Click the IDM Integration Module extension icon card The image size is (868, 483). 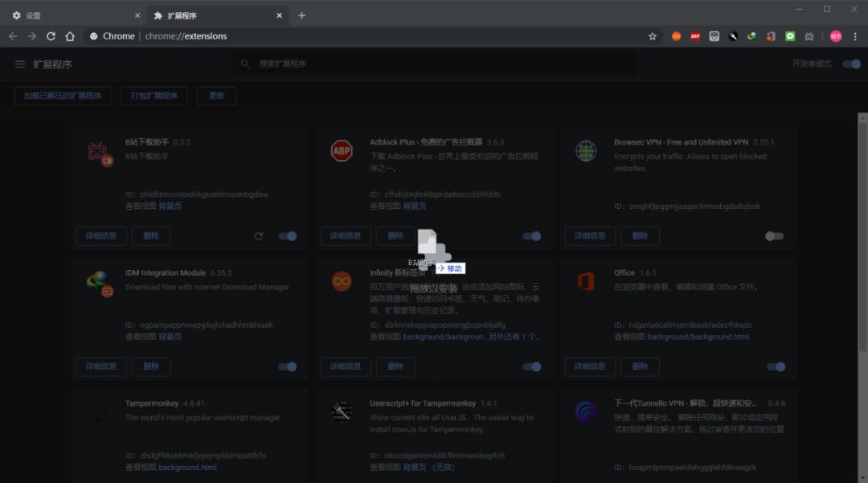(x=98, y=281)
